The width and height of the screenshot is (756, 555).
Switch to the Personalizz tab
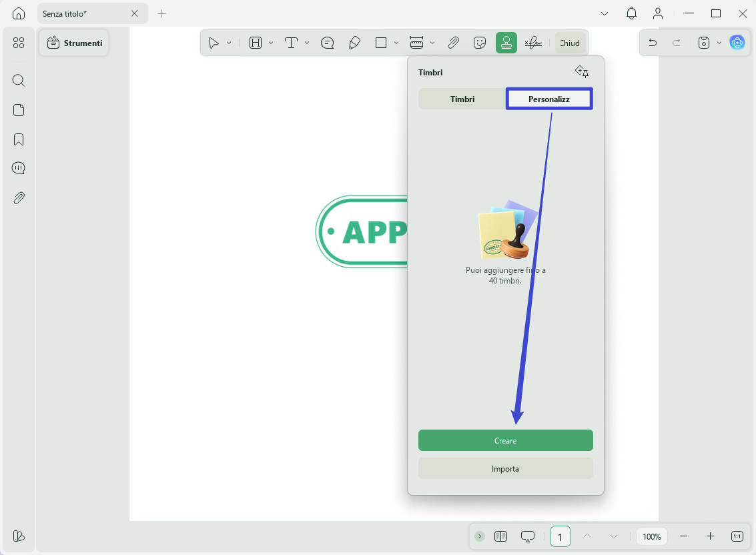(549, 99)
